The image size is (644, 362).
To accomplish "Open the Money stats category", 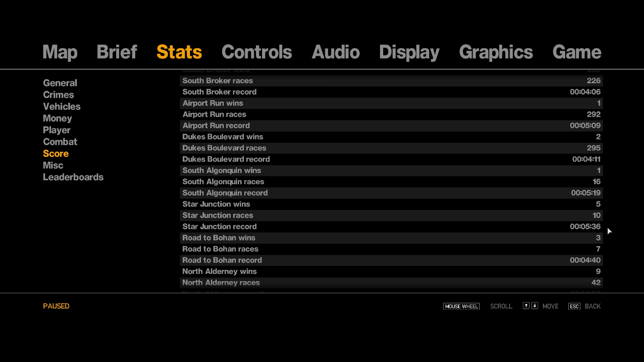I will click(57, 118).
